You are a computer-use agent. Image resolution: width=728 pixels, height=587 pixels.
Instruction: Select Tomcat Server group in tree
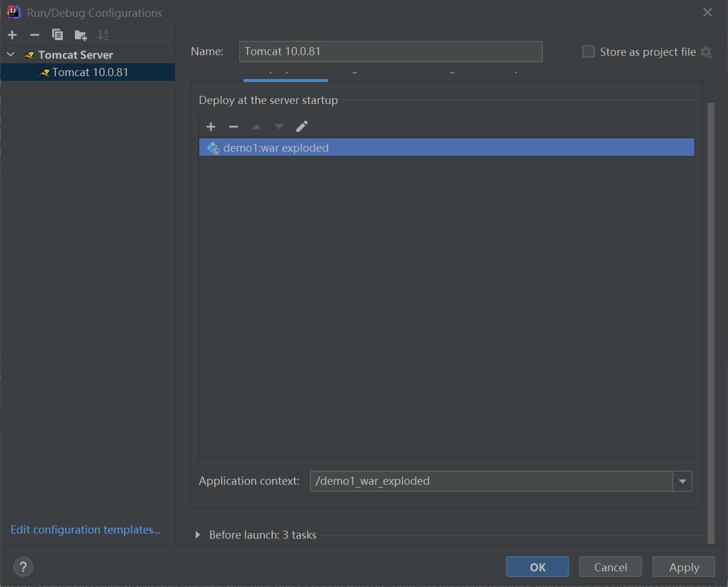(76, 55)
